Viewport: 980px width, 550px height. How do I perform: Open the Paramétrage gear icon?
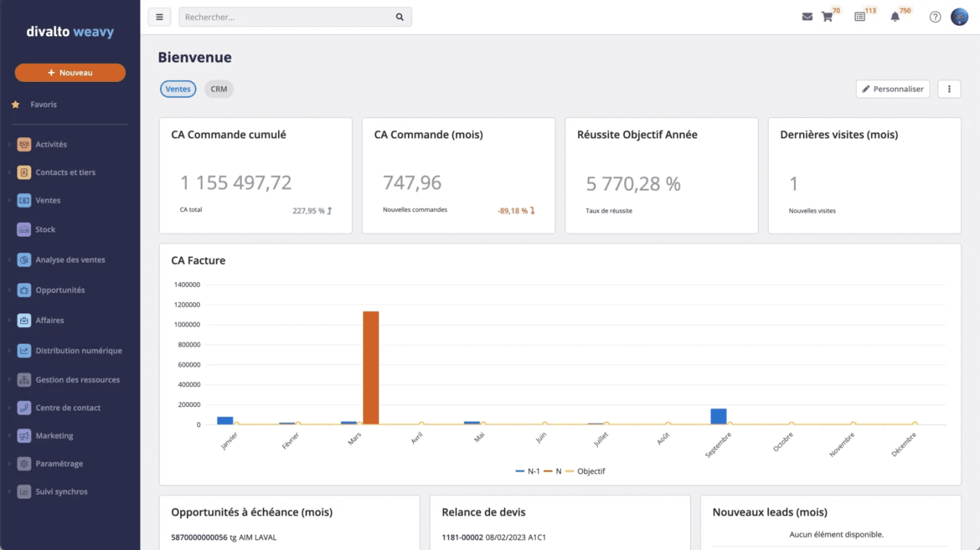24,463
